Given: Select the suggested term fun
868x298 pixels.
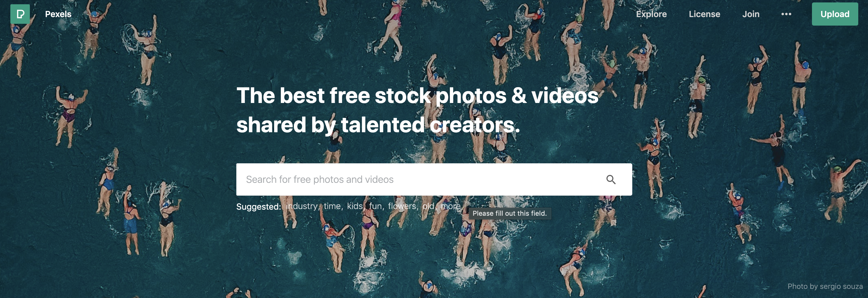Looking at the screenshot, I should tap(375, 206).
